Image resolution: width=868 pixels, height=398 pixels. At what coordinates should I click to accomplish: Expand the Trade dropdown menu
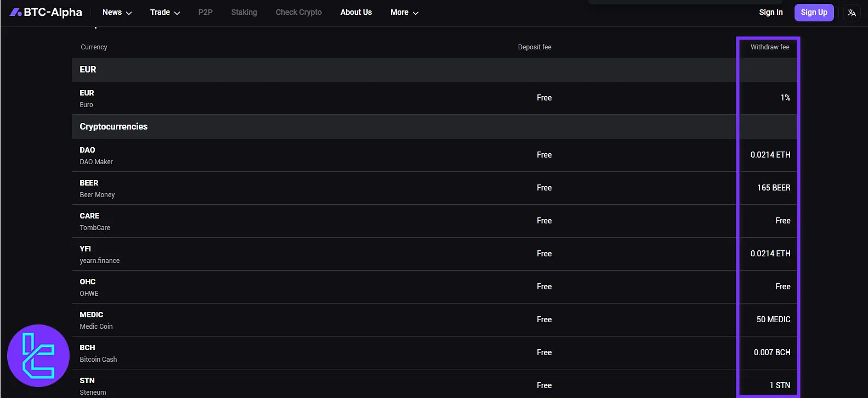[x=164, y=12]
